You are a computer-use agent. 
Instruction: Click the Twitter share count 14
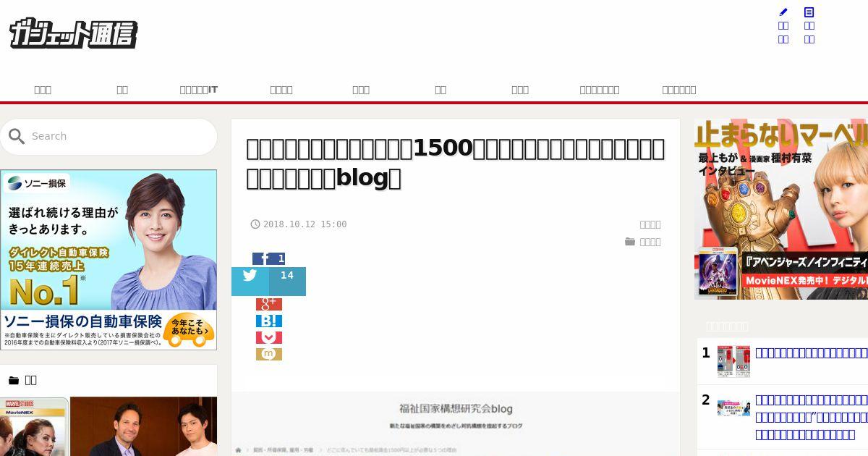pos(287,276)
